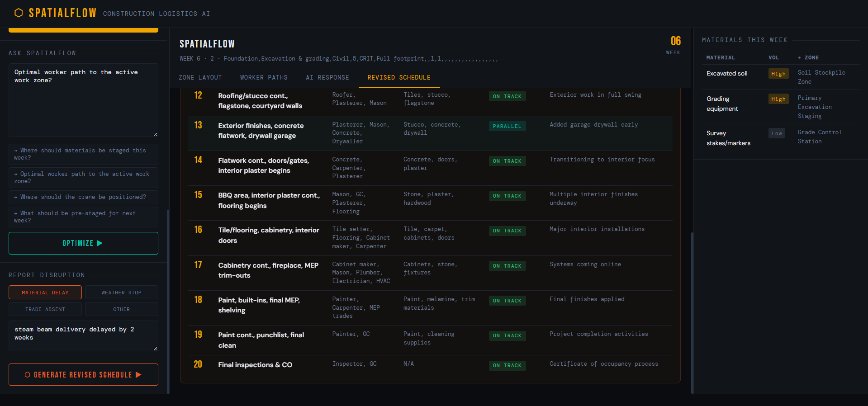Choose the Other disruption type

coord(121,309)
